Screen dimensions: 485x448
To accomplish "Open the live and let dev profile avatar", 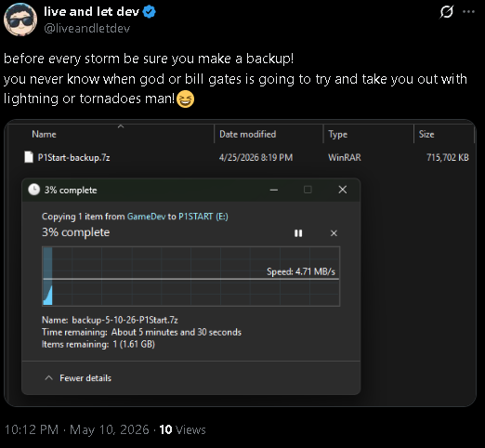I will (x=20, y=20).
